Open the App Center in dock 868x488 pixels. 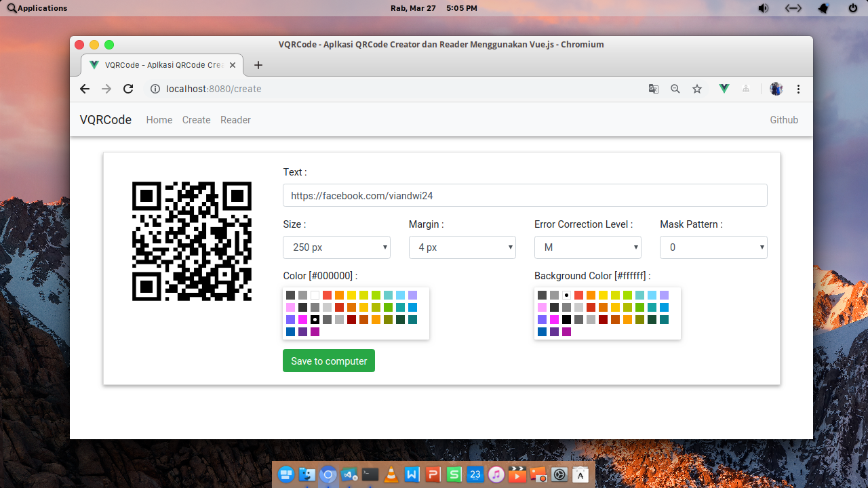click(x=580, y=474)
